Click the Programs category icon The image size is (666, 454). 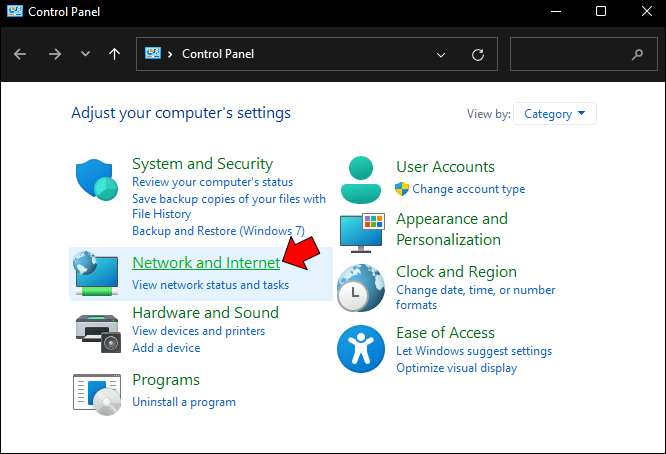[98, 392]
